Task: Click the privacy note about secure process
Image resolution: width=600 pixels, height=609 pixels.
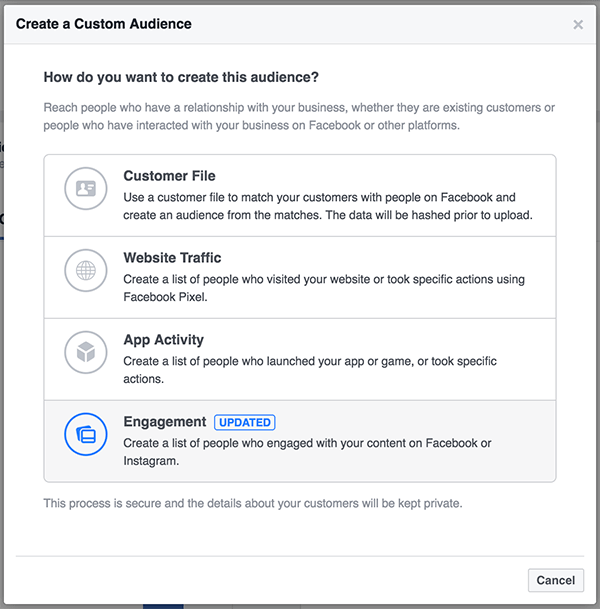Action: (252, 503)
